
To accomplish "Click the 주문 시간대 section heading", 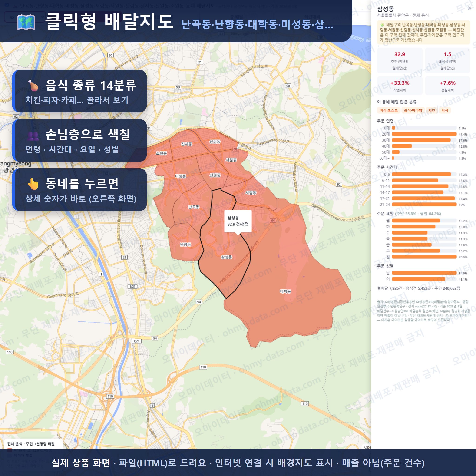I will 387,167.
